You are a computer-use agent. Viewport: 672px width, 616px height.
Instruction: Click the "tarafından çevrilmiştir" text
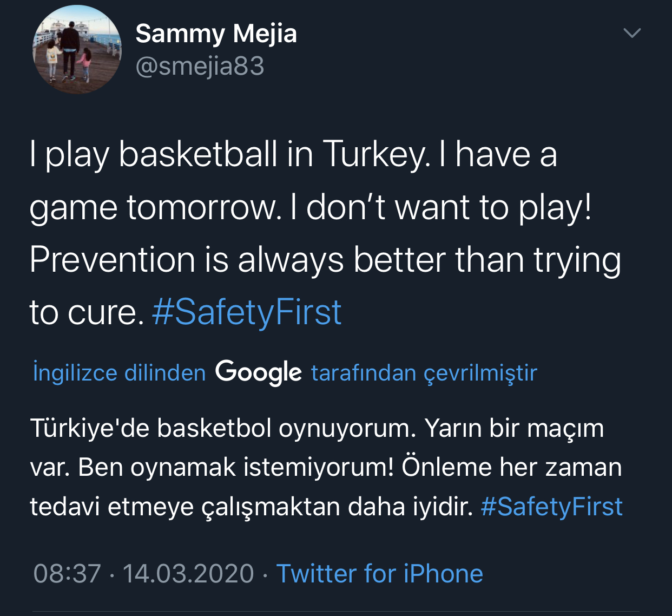(424, 373)
